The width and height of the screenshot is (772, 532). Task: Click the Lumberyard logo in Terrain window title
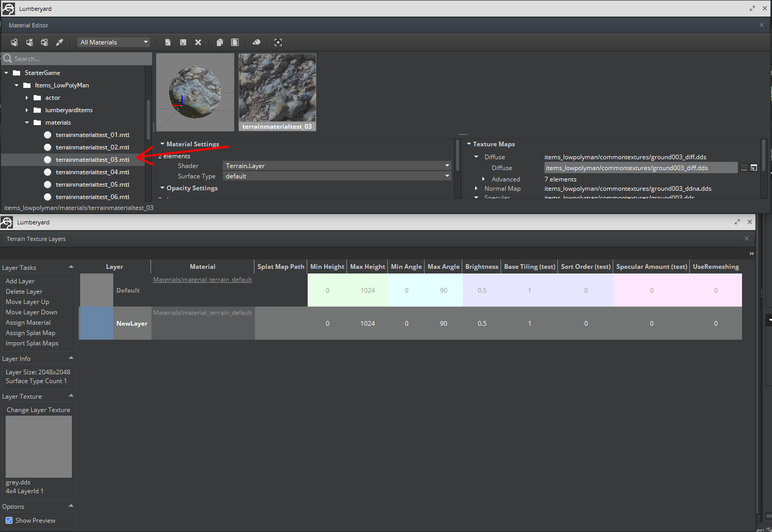click(x=7, y=222)
